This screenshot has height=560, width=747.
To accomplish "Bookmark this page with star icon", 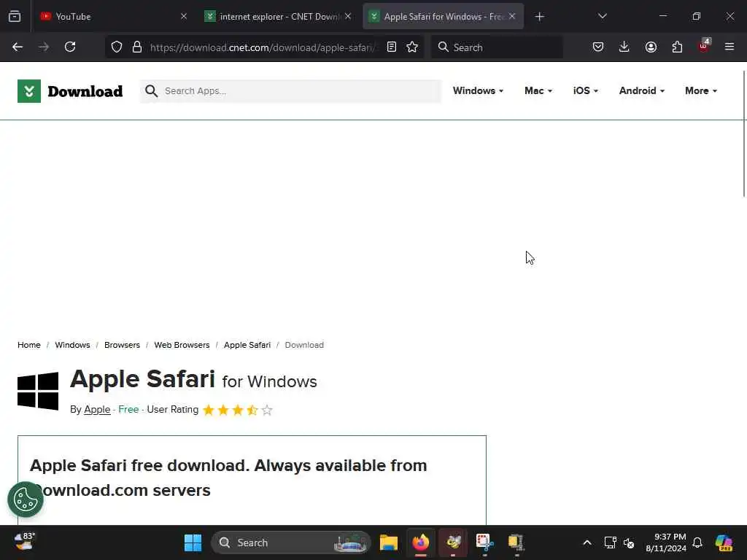I will click(412, 47).
